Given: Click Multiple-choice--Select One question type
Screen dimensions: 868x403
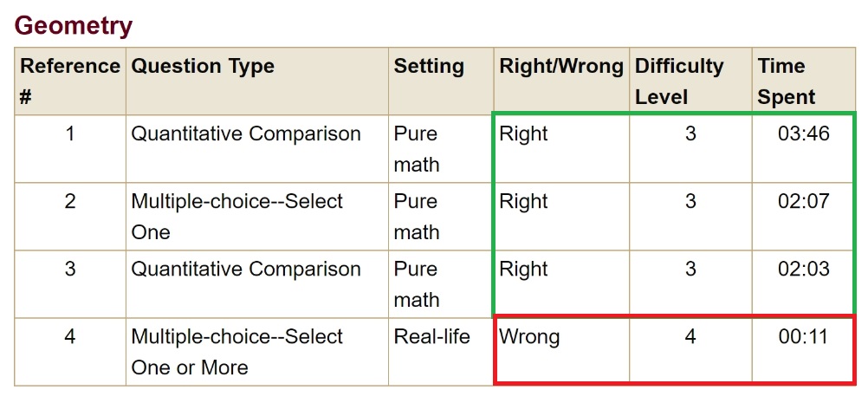Looking at the screenshot, I should tap(236, 217).
